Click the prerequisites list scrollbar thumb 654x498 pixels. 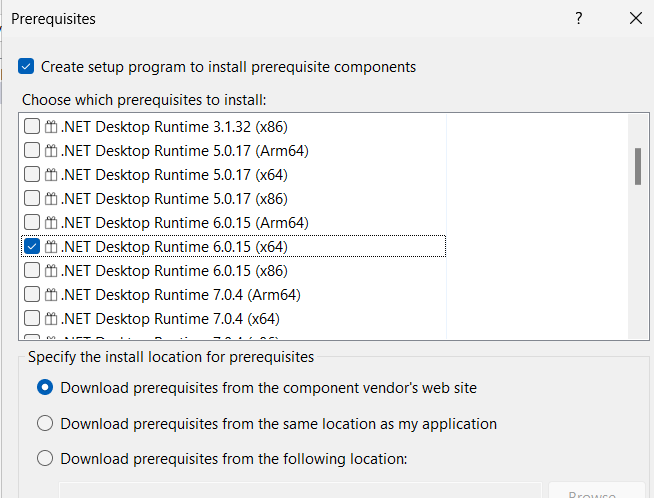[638, 166]
